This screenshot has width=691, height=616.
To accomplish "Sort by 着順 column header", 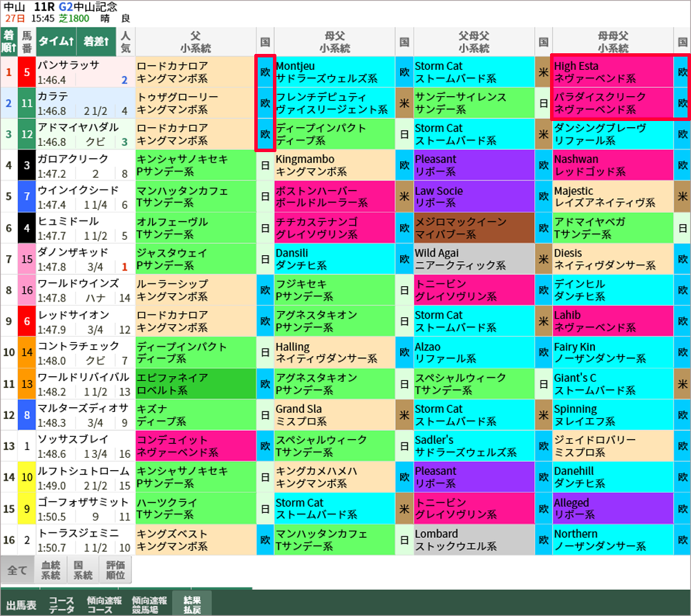I will tap(9, 41).
